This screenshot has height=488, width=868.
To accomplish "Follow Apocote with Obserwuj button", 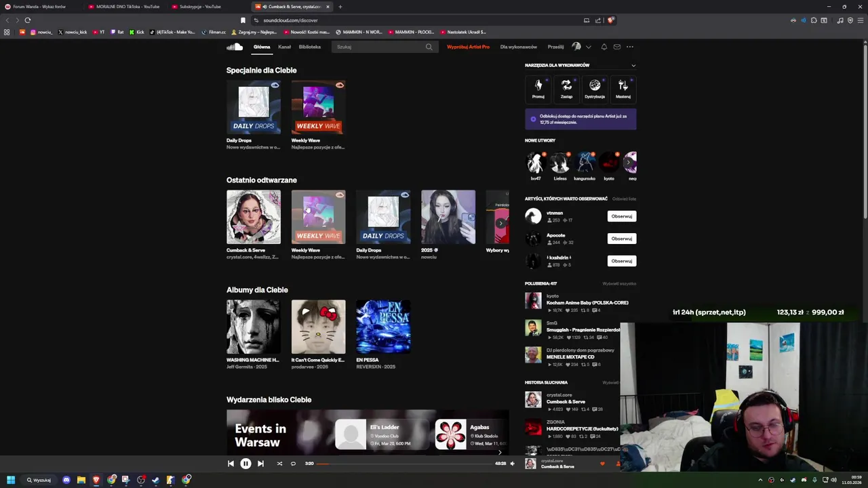I will 622,239.
